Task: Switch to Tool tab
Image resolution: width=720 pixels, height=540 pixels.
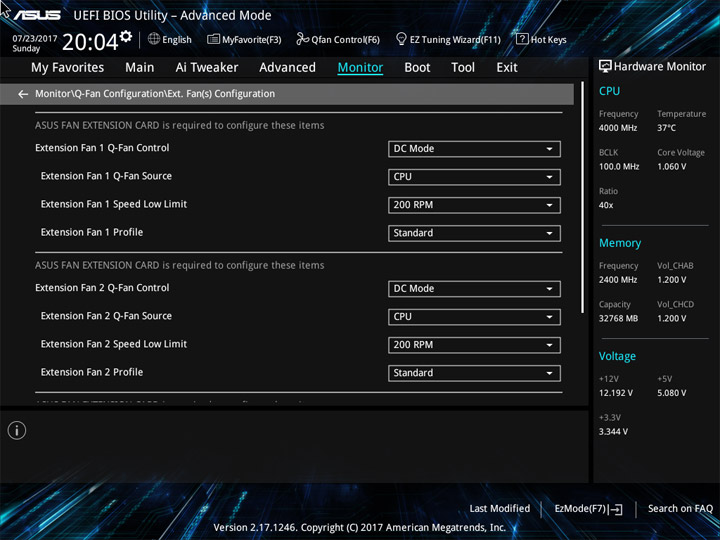Action: [x=463, y=68]
